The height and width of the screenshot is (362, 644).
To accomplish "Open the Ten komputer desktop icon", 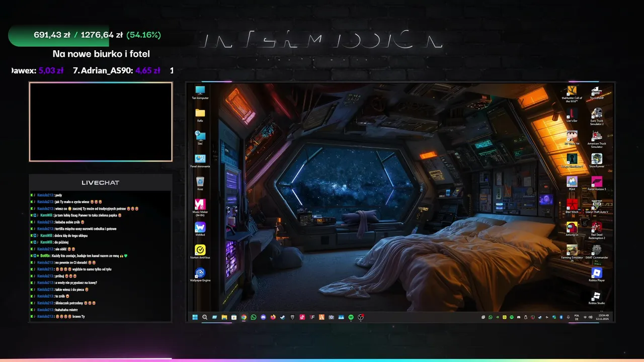I will [200, 93].
